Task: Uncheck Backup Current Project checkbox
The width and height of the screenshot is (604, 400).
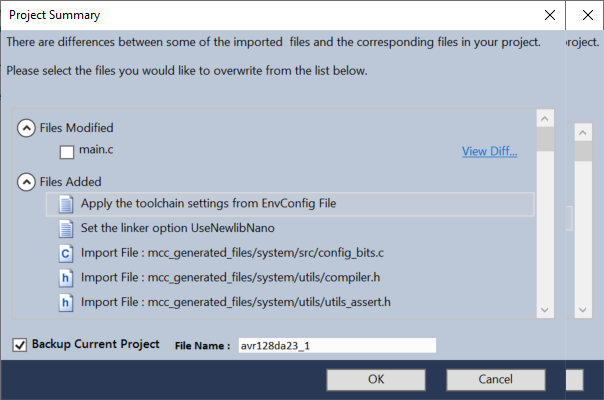Action: pyautogui.click(x=20, y=345)
